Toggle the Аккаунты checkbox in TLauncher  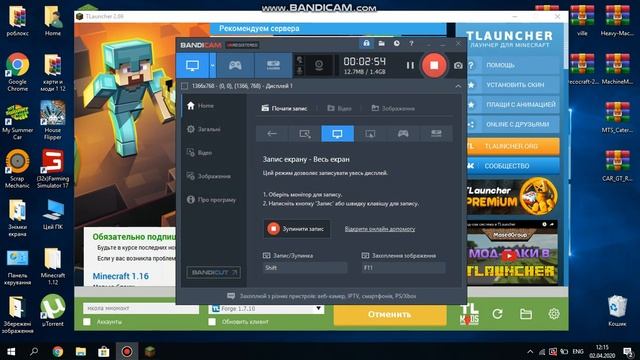point(87,322)
